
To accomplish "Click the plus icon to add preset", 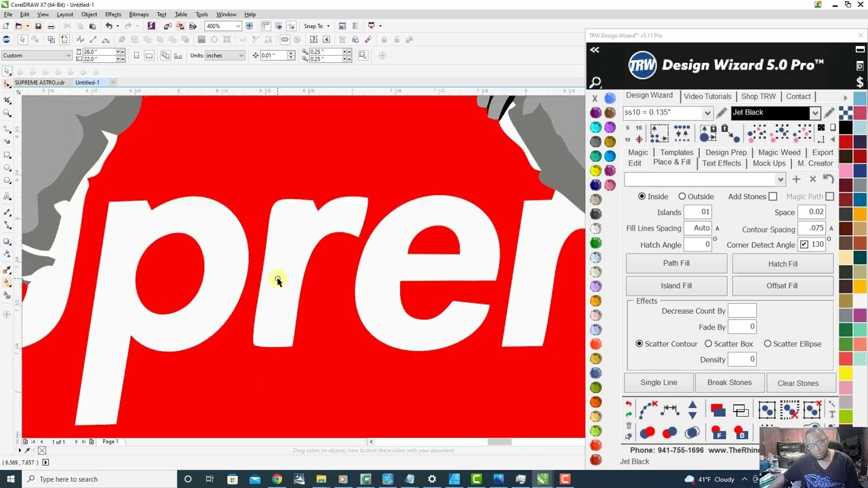I will (x=796, y=179).
